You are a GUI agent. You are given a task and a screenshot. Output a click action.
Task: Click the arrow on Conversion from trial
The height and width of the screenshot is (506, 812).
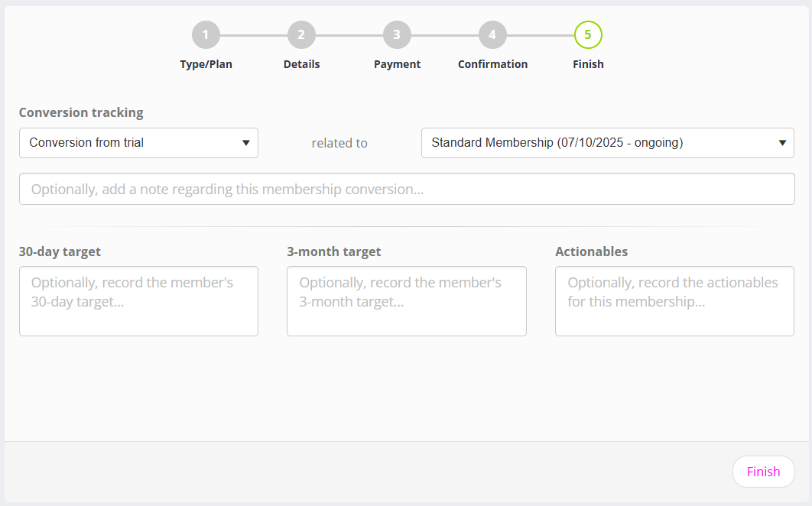tap(245, 143)
